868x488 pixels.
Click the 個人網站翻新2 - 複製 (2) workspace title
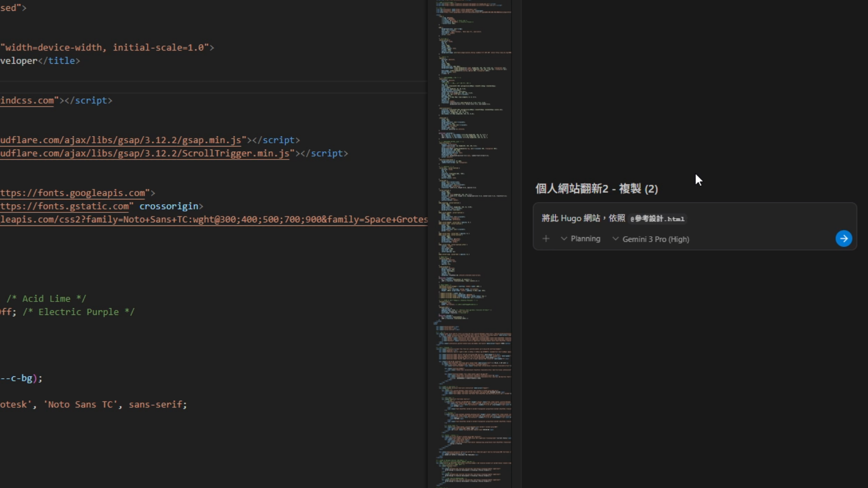pos(596,189)
